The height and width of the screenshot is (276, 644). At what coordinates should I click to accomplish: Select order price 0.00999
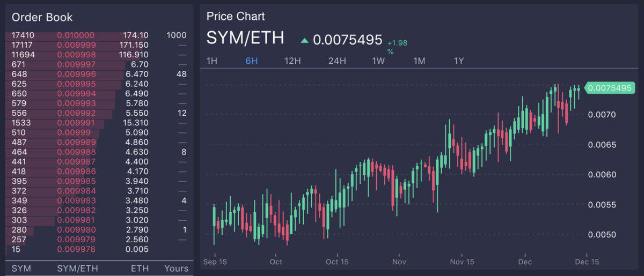pyautogui.click(x=74, y=132)
